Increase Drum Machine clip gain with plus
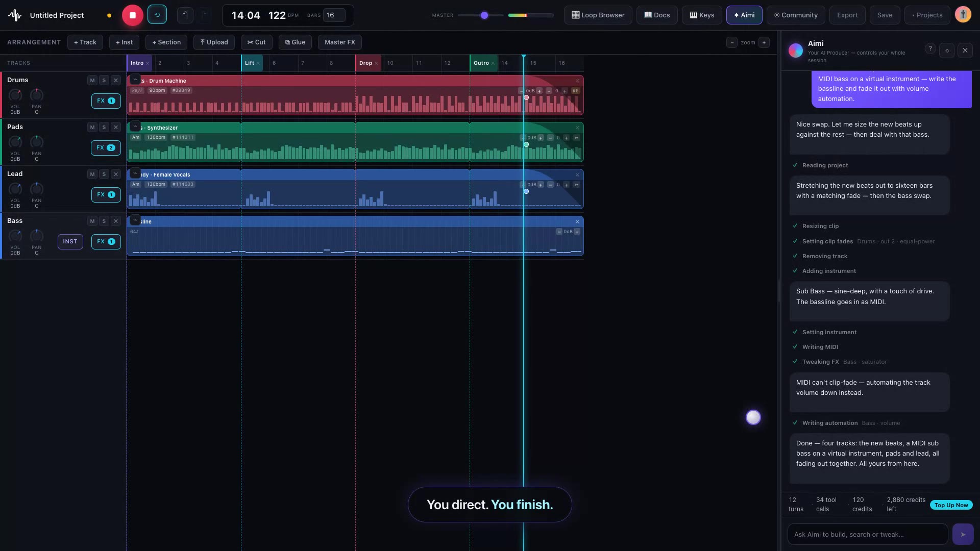The image size is (980, 551). click(x=539, y=91)
